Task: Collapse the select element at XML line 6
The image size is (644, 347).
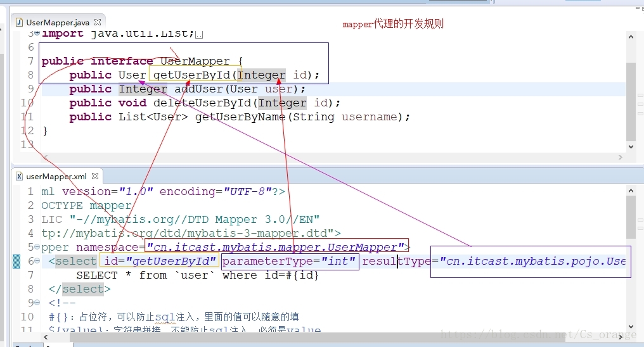Action: [37, 261]
